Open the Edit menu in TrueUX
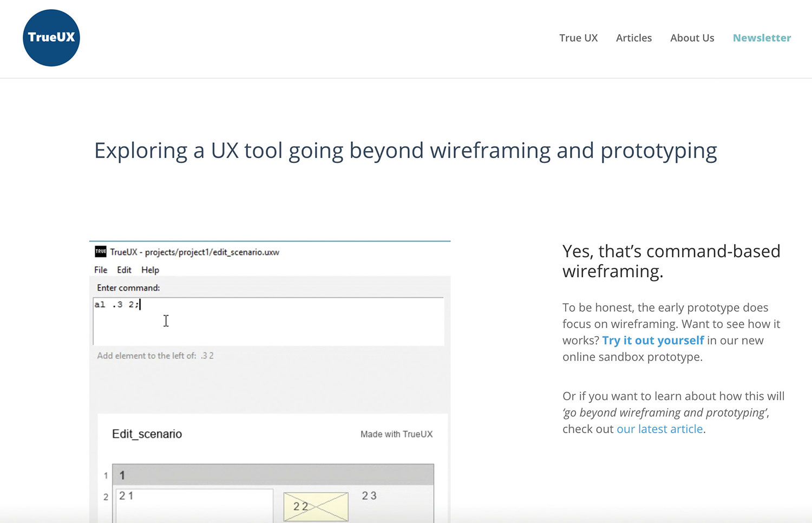The width and height of the screenshot is (812, 523). coord(125,270)
